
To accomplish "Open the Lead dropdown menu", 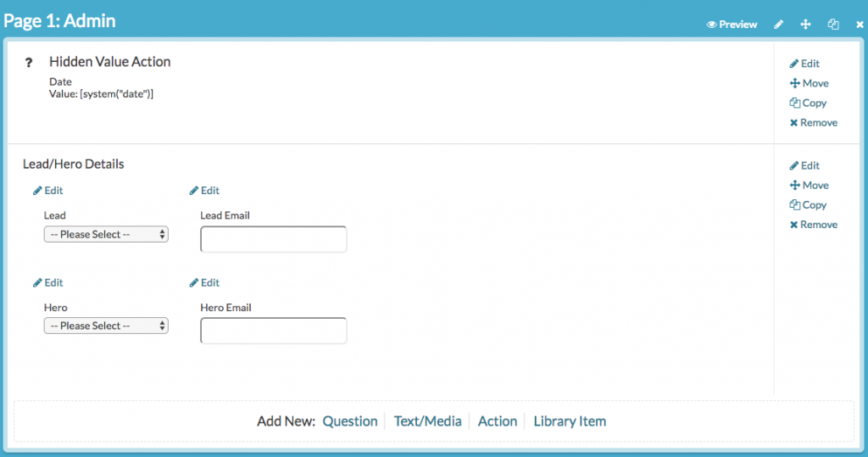I will (106, 234).
